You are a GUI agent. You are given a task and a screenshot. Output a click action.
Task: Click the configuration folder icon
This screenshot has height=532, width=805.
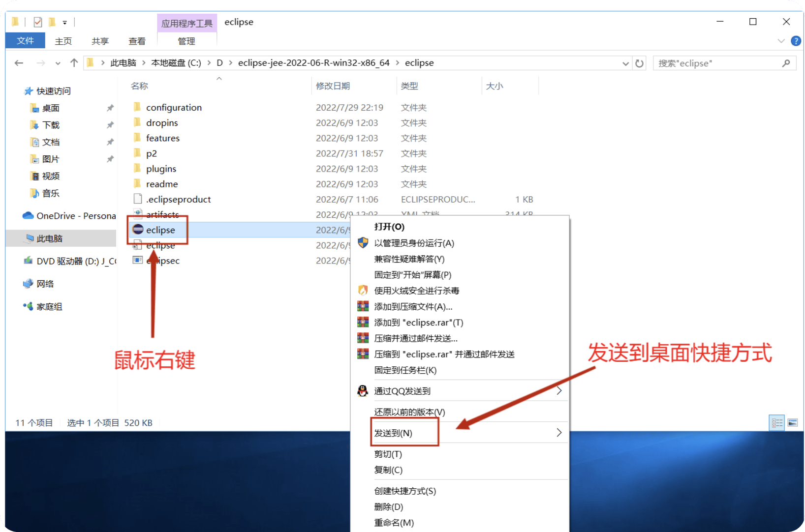[x=137, y=107]
